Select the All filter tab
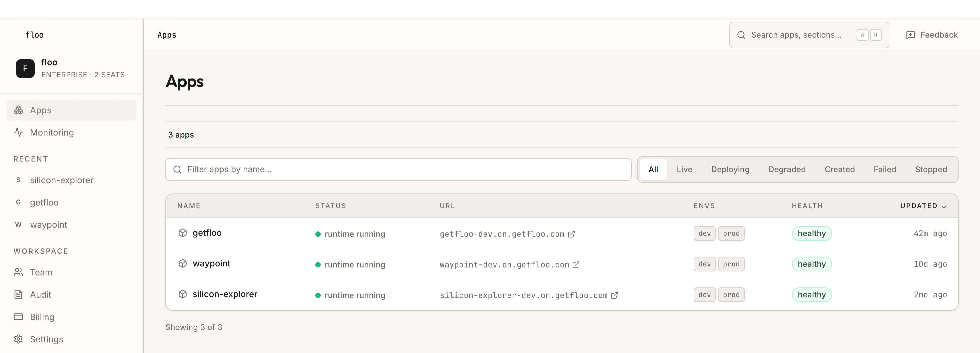This screenshot has width=980, height=353. (x=653, y=170)
